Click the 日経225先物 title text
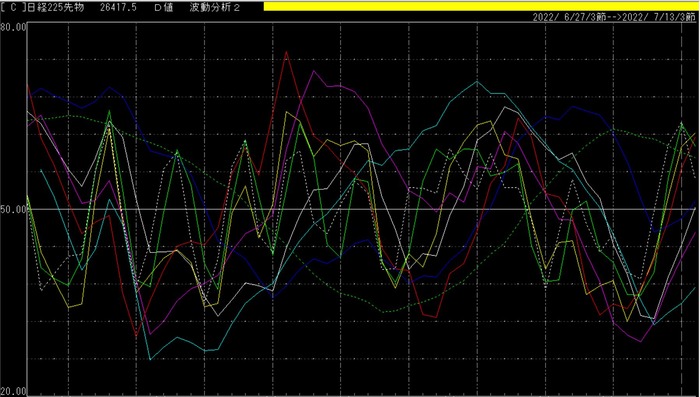This screenshot has width=700, height=397. tap(56, 8)
